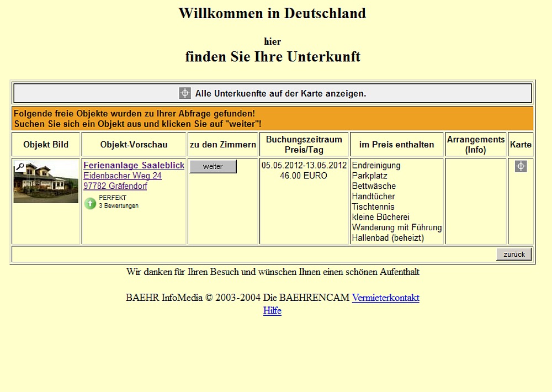Click 'Wanderung mit Führung' entry
Viewport: 552px width, 392px height.
tap(397, 227)
